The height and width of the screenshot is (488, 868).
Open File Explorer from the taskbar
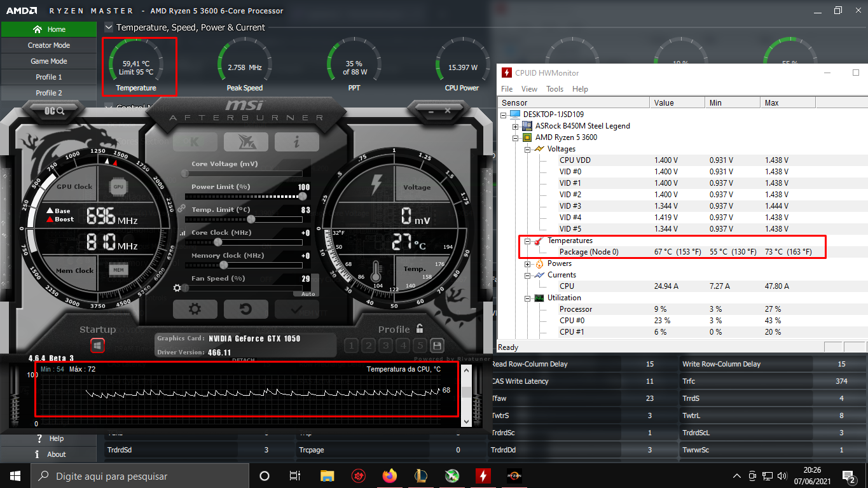tap(327, 476)
